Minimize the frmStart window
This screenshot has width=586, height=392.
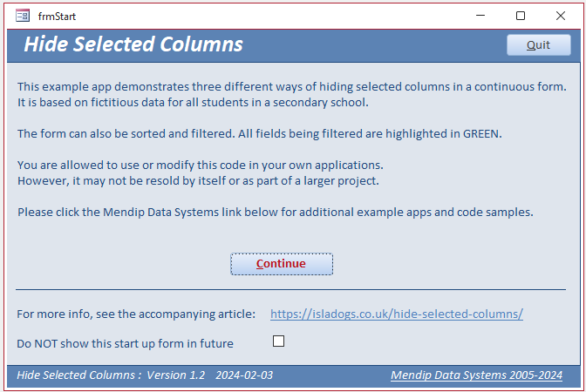tap(480, 16)
